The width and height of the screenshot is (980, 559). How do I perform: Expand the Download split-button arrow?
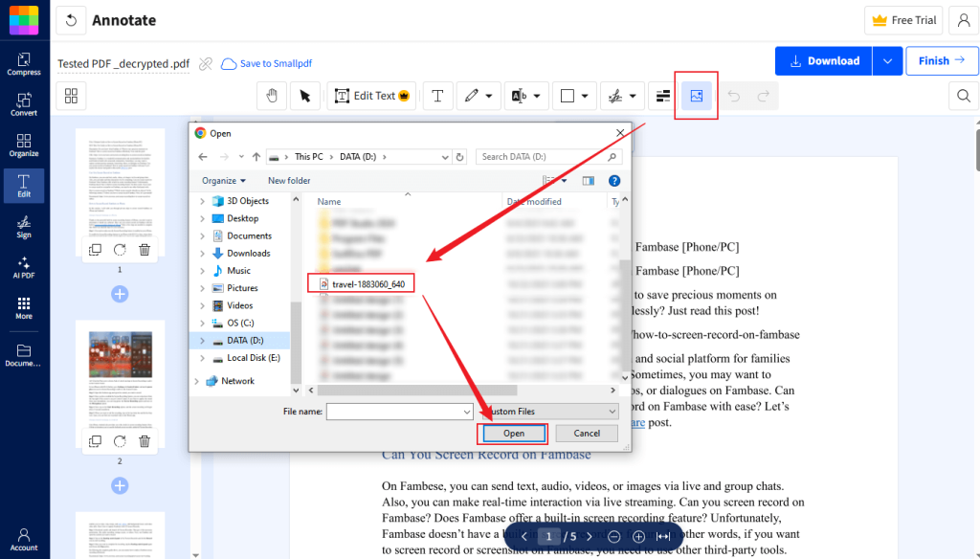887,60
